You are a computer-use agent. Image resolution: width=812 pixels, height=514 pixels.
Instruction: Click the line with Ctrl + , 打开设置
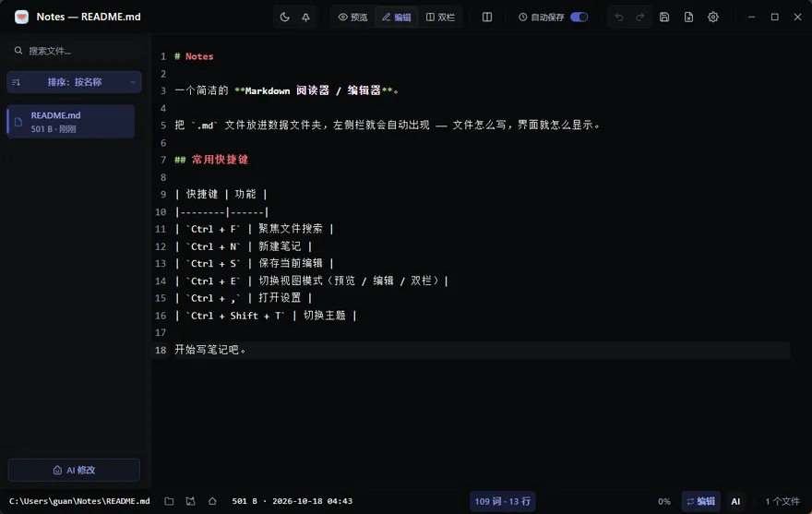[x=243, y=298]
